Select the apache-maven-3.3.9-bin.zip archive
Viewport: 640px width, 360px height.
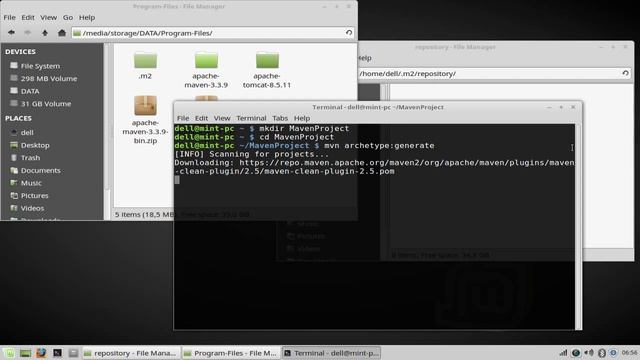click(145, 120)
